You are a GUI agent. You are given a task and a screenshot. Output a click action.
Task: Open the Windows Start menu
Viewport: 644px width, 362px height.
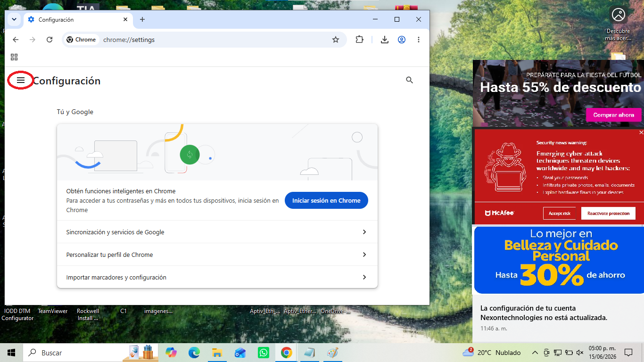pyautogui.click(x=11, y=353)
